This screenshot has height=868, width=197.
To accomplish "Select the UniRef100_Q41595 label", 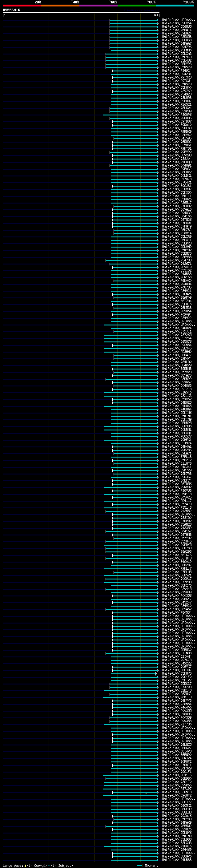I will pyautogui.click(x=177, y=139).
